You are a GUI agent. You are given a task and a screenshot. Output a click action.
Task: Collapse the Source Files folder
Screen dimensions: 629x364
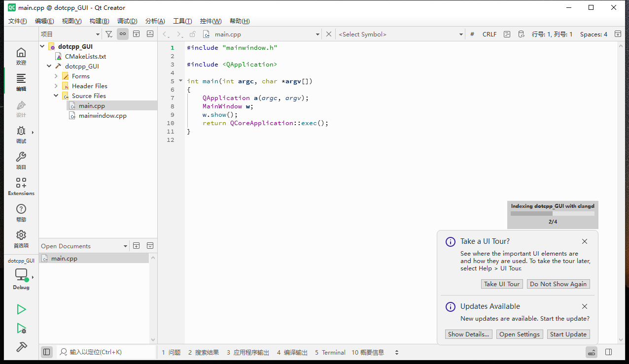pyautogui.click(x=56, y=96)
